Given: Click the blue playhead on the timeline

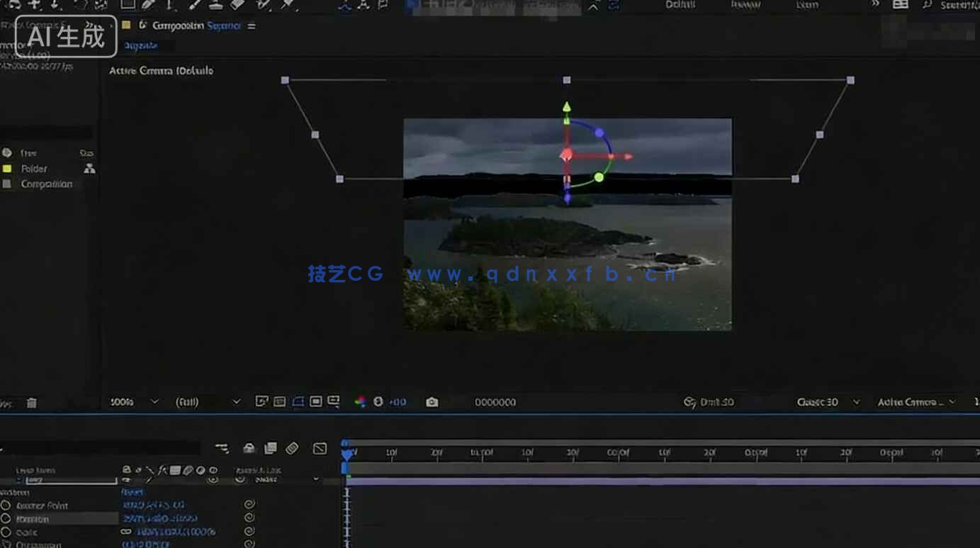Looking at the screenshot, I should coord(347,452).
